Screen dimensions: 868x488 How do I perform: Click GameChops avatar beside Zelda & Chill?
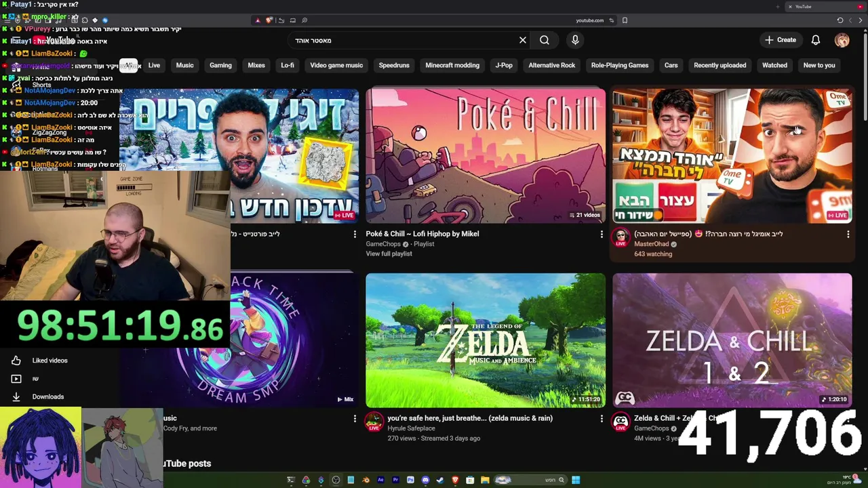pyautogui.click(x=620, y=422)
